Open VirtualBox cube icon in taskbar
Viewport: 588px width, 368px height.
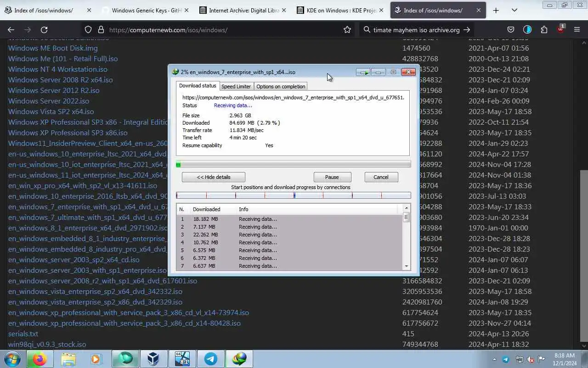point(153,359)
